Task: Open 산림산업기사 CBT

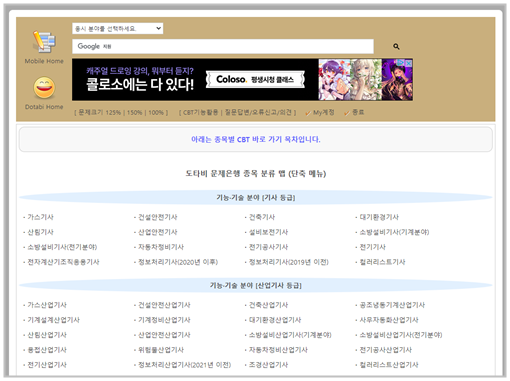Action: tap(47, 335)
